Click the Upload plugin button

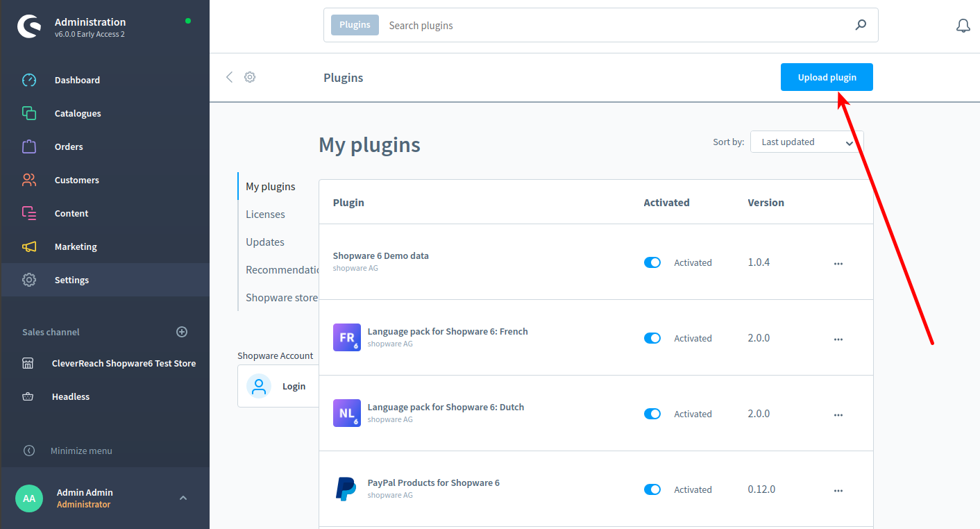pos(827,77)
